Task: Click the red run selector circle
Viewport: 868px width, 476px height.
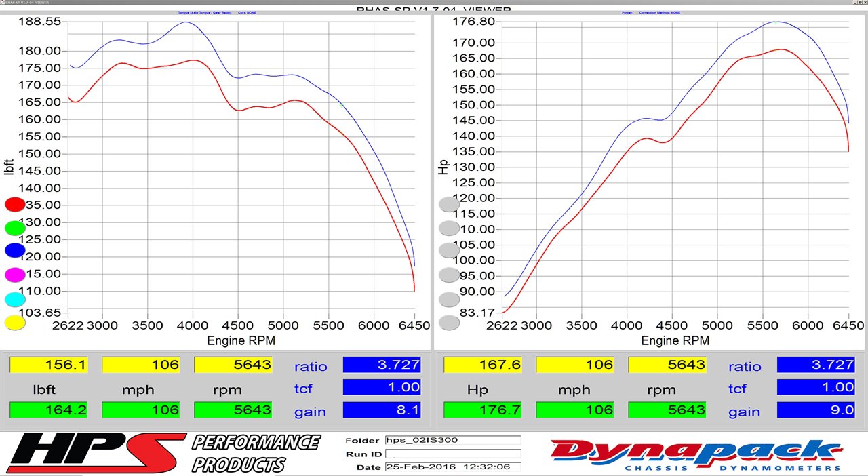Action: point(15,204)
